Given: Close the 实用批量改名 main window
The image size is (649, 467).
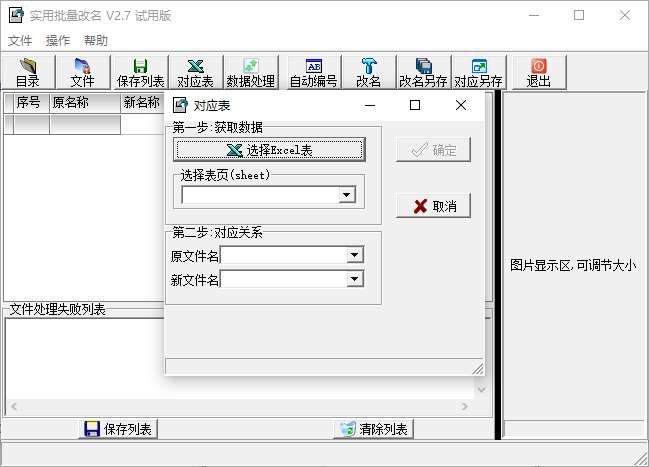Looking at the screenshot, I should 625,15.
